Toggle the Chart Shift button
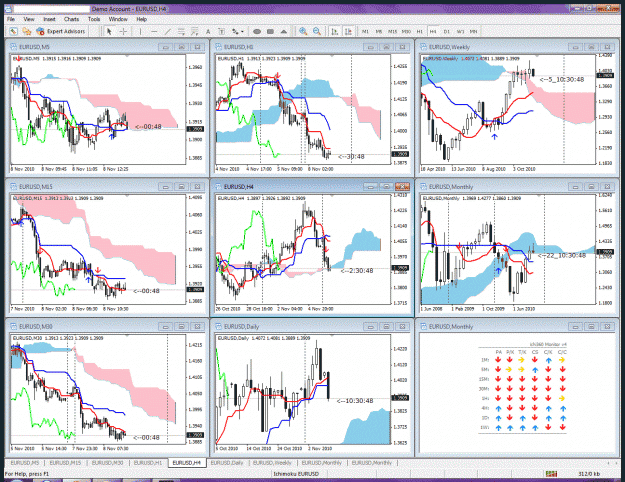 348,31
